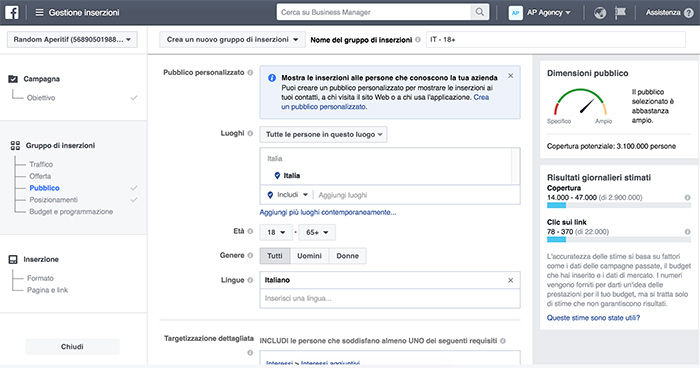This screenshot has height=368, width=700.
Task: Click Aggiungi più luoghi contemporaneamente link
Action: pos(328,213)
